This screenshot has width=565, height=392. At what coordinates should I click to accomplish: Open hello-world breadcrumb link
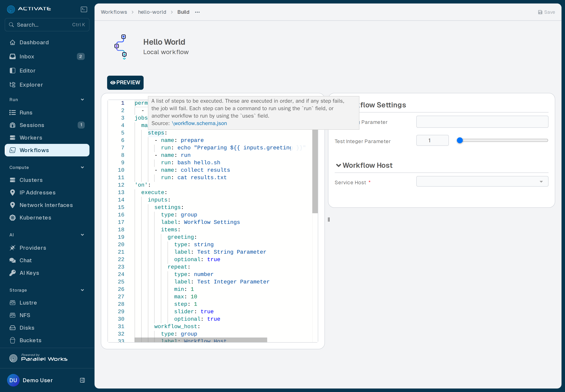(x=152, y=12)
